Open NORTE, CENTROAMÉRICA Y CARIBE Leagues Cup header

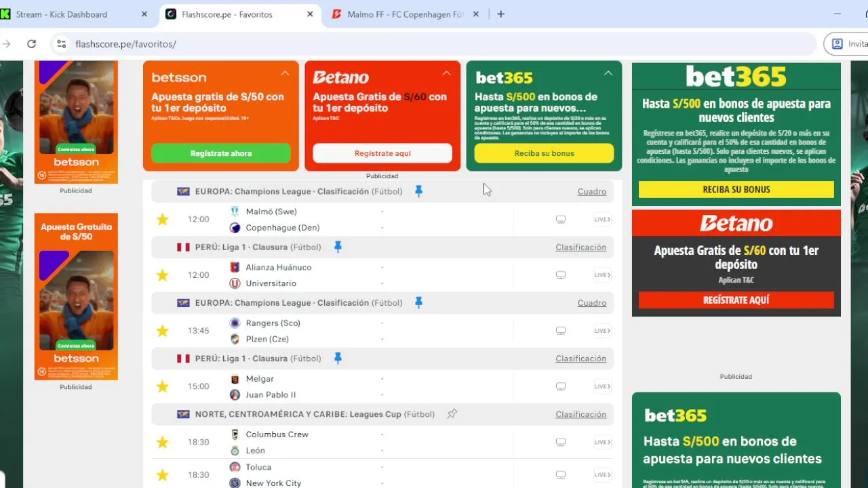click(x=382, y=414)
